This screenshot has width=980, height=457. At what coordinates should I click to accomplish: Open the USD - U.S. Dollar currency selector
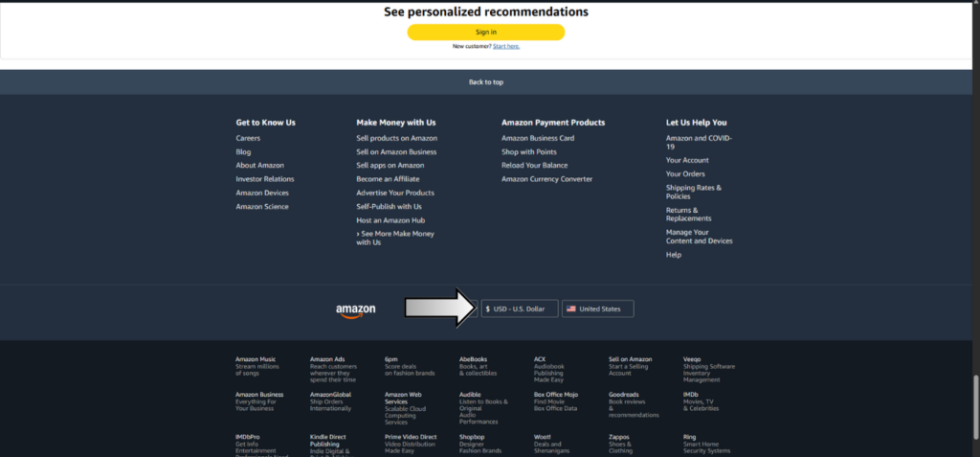[520, 308]
